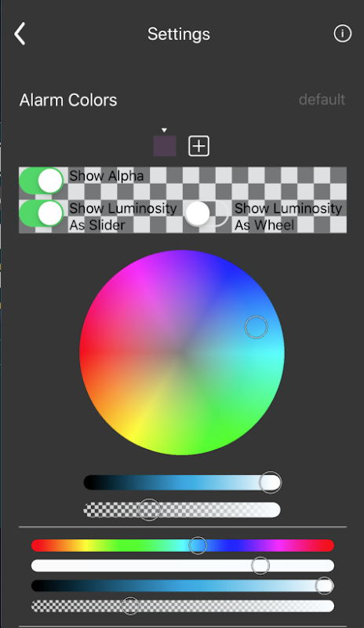
Task: Go back using the left chevron
Action: (20, 34)
